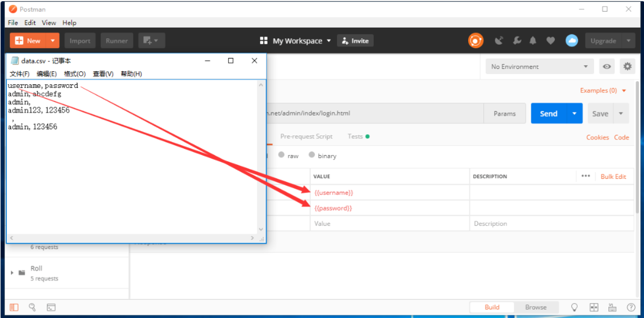Open Notepad 帮助(H) menu
Screen dimensions: 644x318
coord(132,74)
